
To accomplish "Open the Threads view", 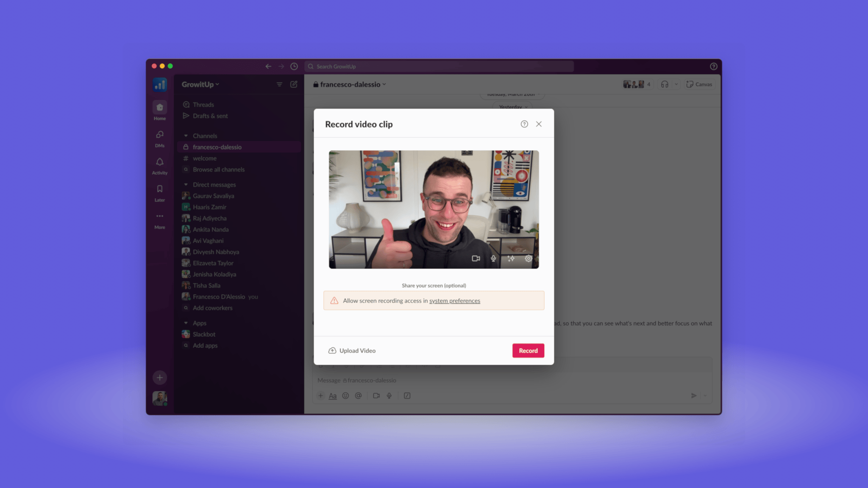I will click(203, 104).
